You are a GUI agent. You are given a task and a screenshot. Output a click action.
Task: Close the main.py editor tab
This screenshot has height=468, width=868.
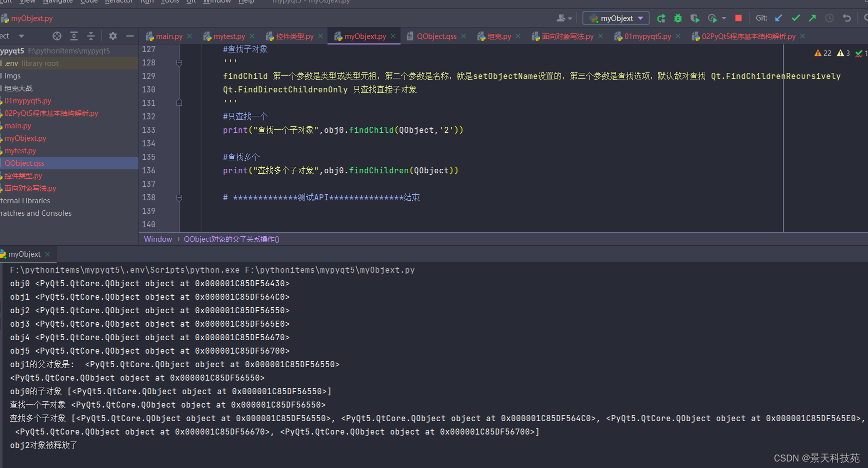tap(189, 36)
